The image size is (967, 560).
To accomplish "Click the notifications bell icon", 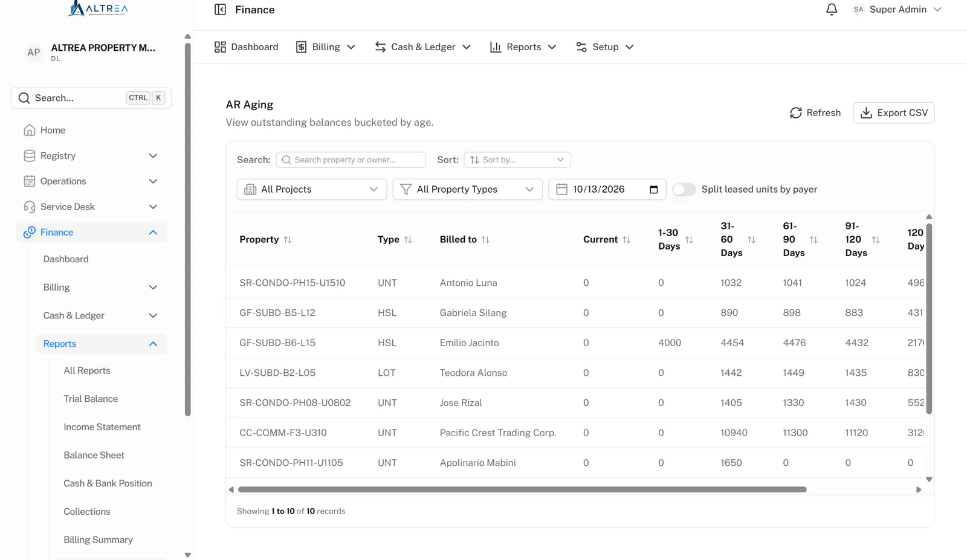I will 832,10.
